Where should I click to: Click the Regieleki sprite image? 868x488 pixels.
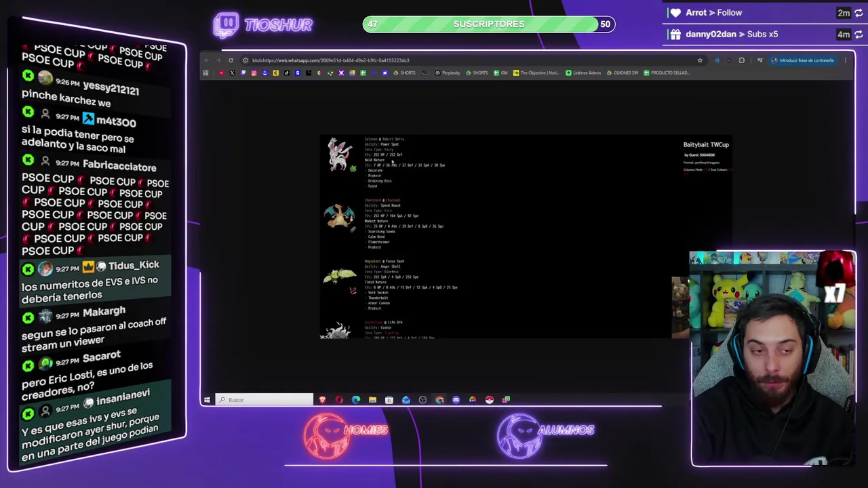[340, 277]
